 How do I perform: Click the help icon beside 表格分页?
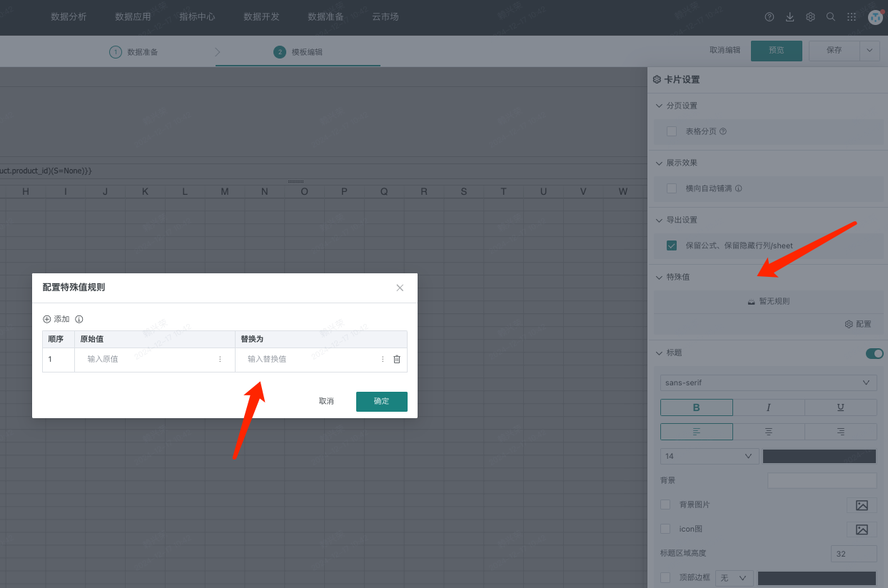[x=723, y=131]
